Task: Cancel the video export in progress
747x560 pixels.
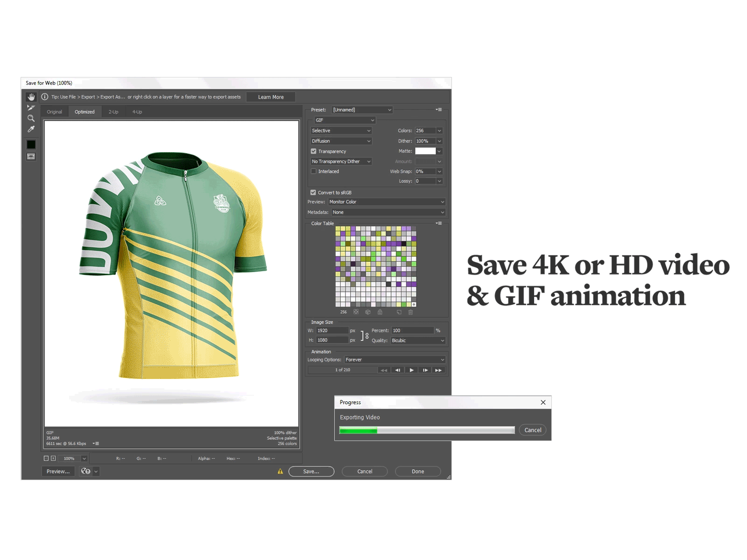Action: click(x=532, y=430)
